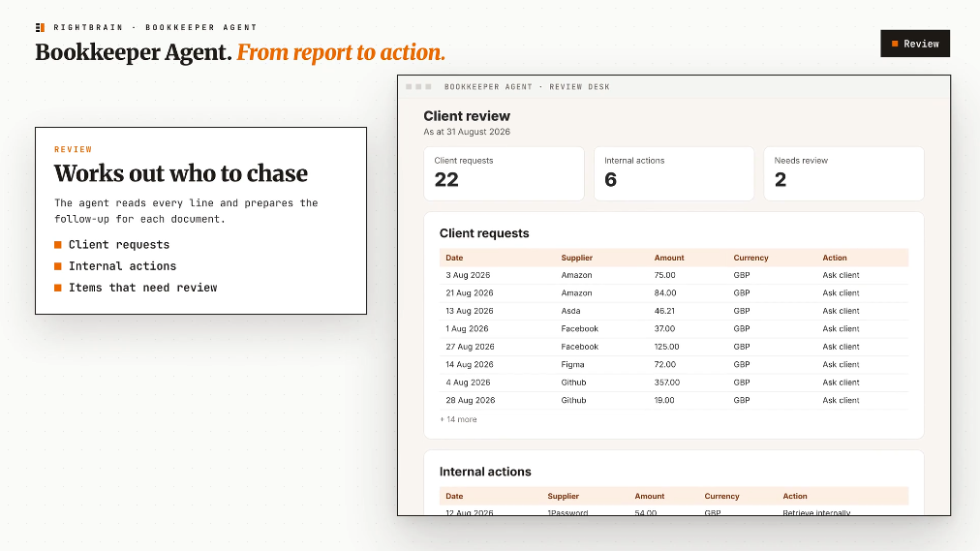Select the date 1 Aug 2026

[x=467, y=328]
